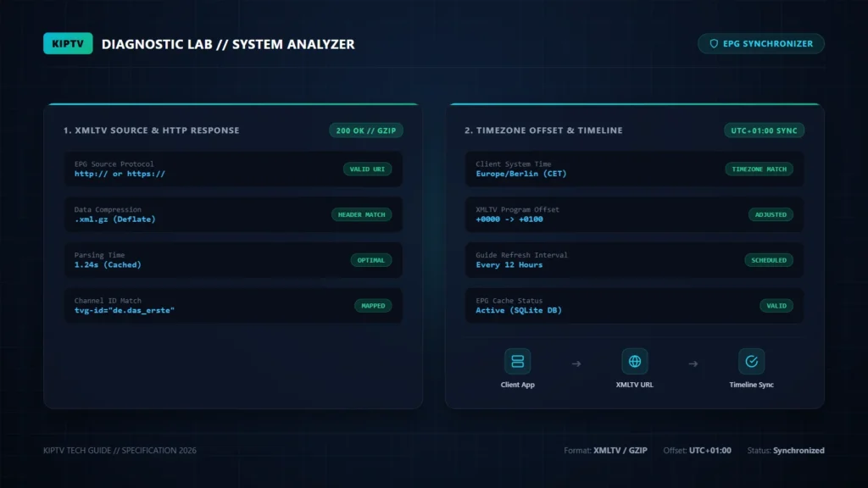The height and width of the screenshot is (488, 868).
Task: Click the 'EPG Cache Status' label
Action: (509, 301)
